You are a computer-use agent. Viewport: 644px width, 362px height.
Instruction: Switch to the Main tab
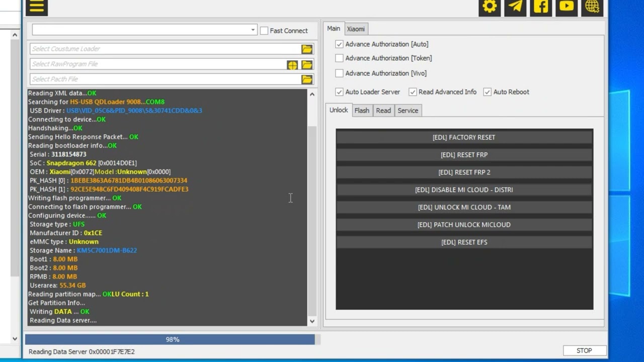[x=334, y=29]
